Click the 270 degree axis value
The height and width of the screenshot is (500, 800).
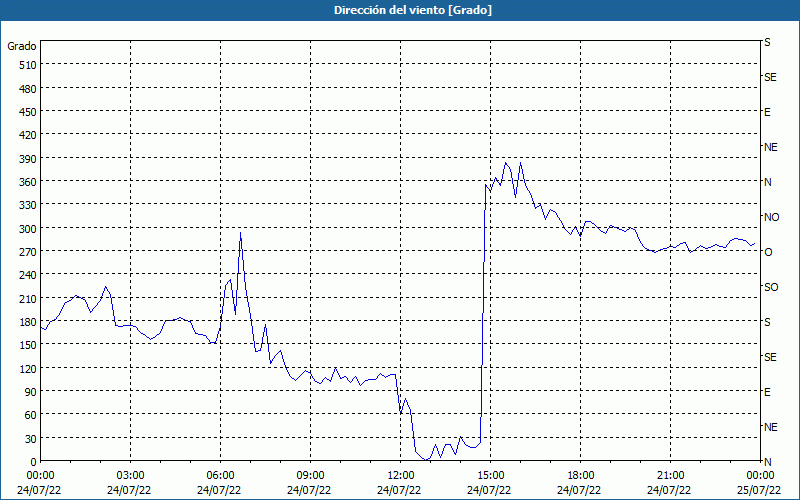(28, 252)
